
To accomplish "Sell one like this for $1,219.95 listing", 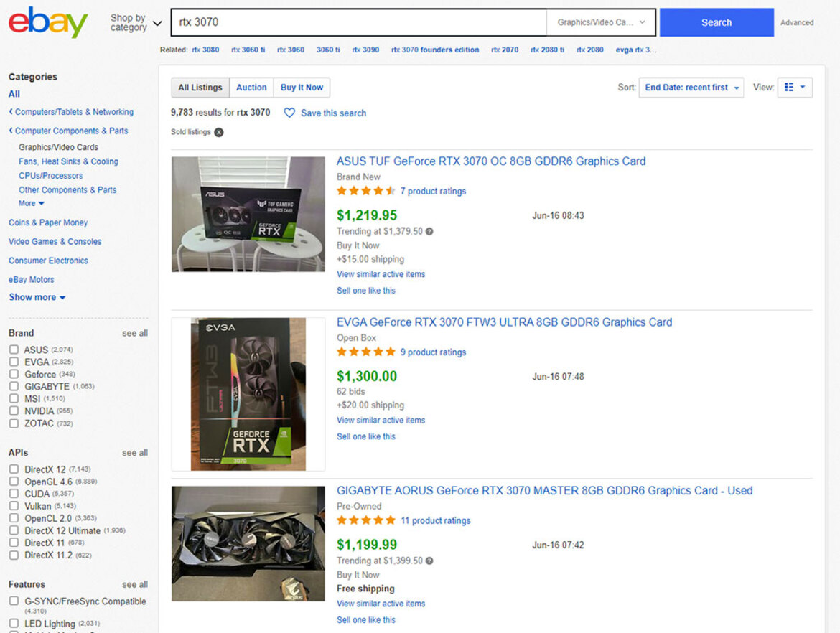I will [x=366, y=290].
